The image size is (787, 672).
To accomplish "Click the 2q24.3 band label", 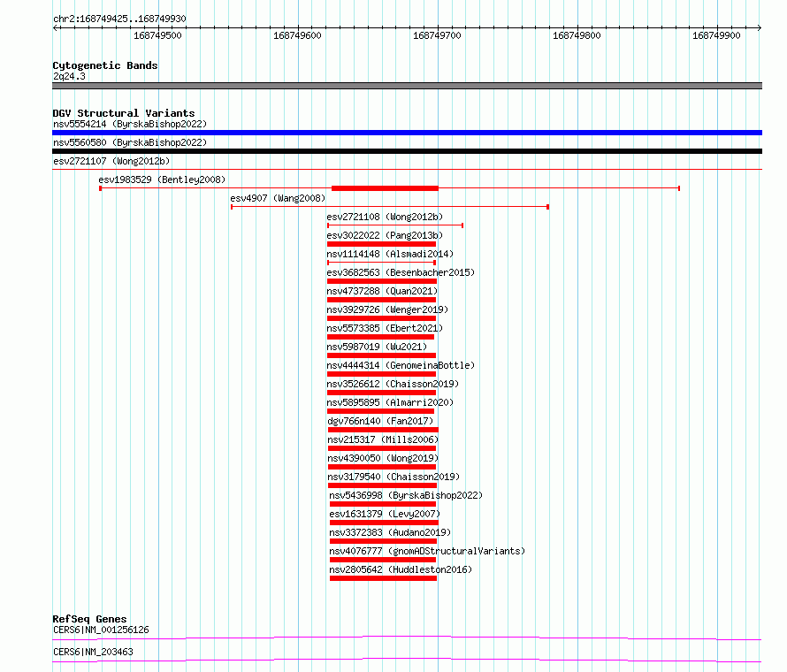I will 69,76.
